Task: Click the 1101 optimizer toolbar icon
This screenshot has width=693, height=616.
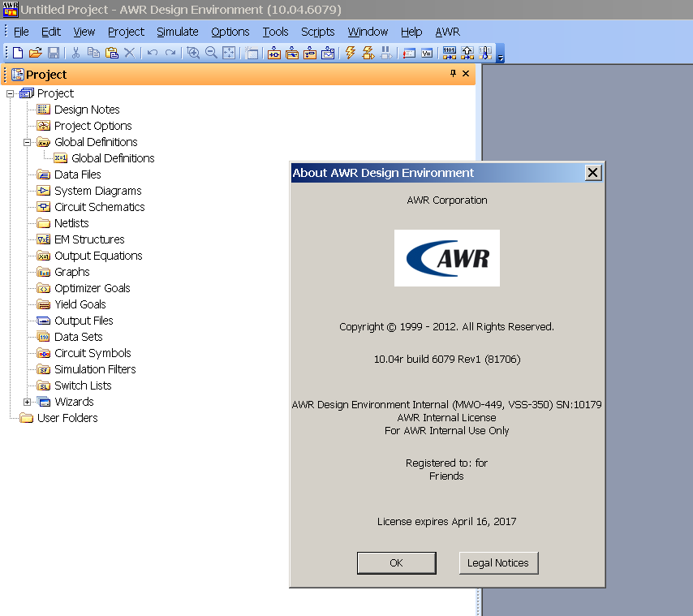Action: click(x=450, y=53)
